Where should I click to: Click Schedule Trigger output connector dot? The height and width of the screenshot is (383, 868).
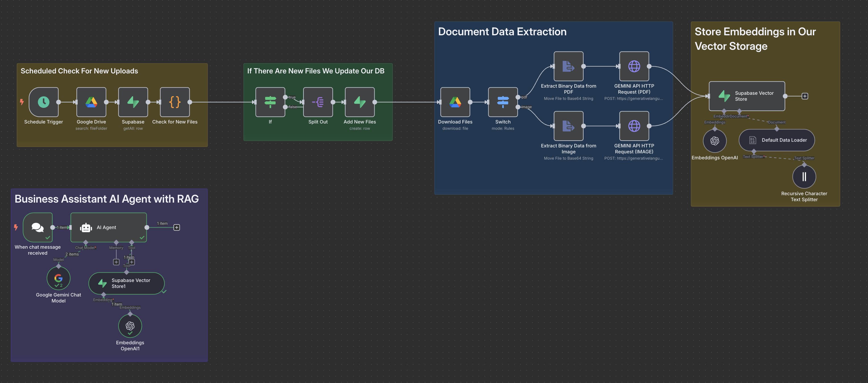[x=59, y=102]
